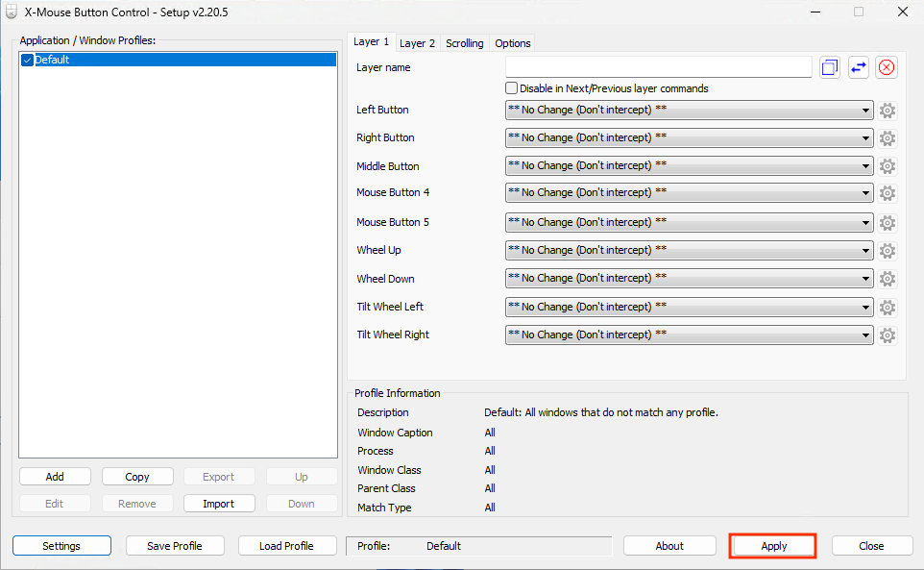Open gear settings for Mouse Button 4
This screenshot has height=570, width=924.
point(887,193)
